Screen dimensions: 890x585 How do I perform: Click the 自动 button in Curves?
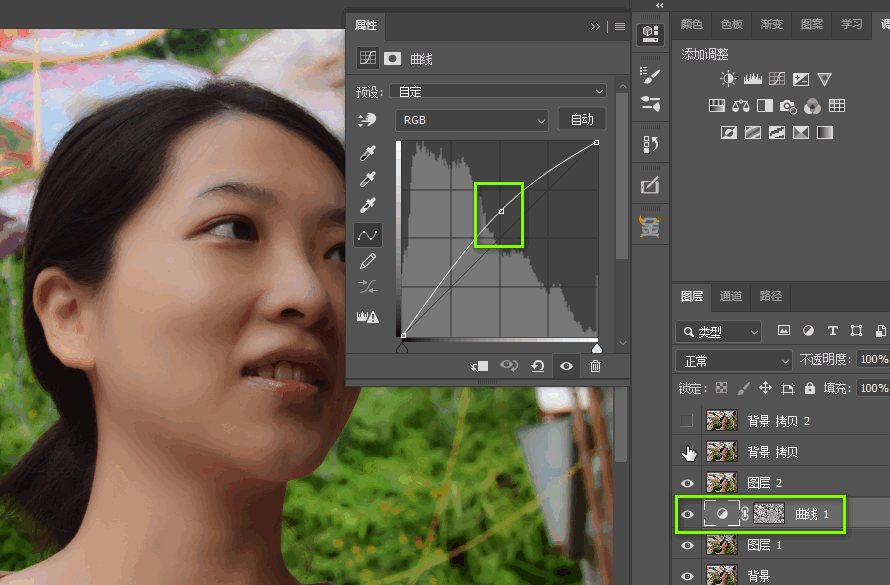click(582, 120)
